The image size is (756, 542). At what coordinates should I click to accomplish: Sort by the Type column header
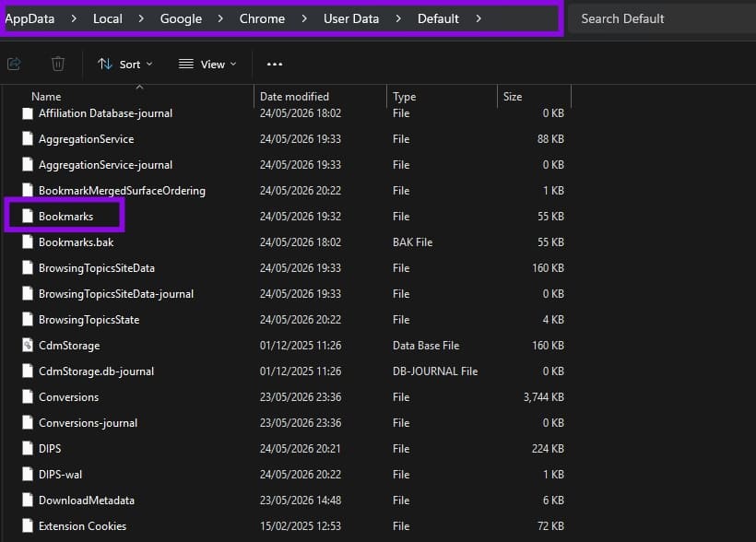[x=404, y=97]
